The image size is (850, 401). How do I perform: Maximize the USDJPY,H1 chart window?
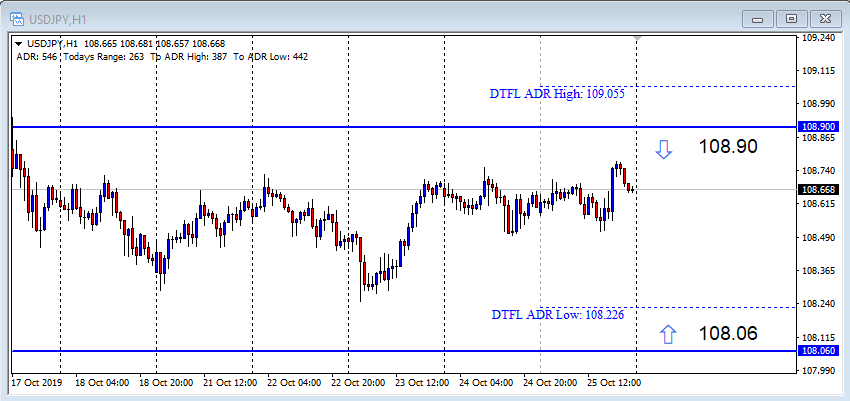tap(791, 20)
